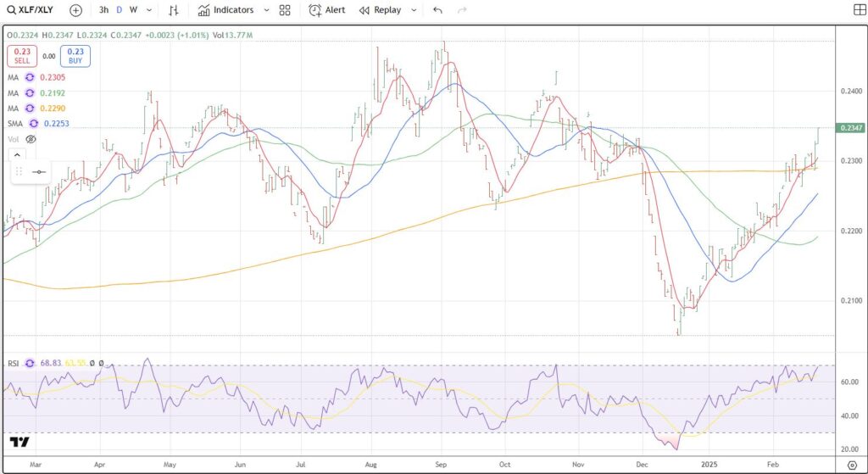Click the RSI recalculating icon
Screen dimensions: 868x474
click(30, 363)
